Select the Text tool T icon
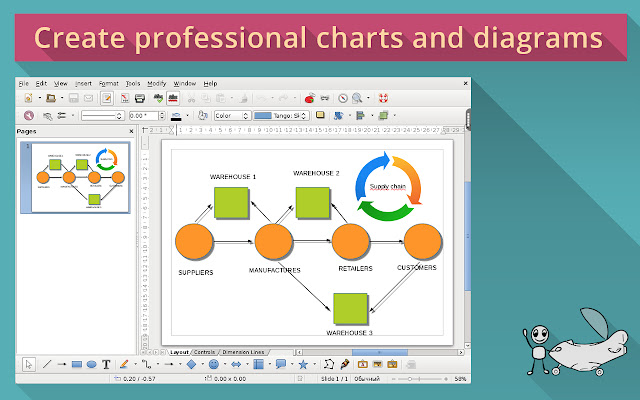The height and width of the screenshot is (400, 640). (x=107, y=364)
